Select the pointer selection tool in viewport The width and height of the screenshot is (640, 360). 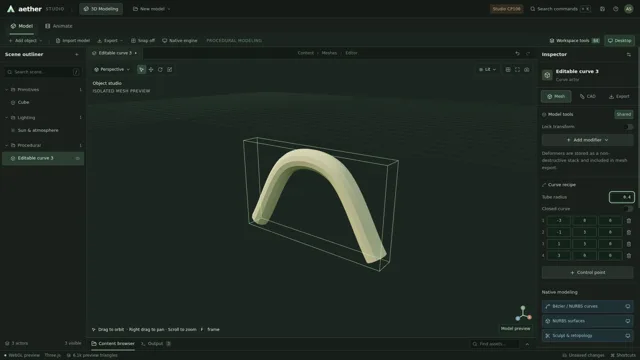tap(141, 69)
